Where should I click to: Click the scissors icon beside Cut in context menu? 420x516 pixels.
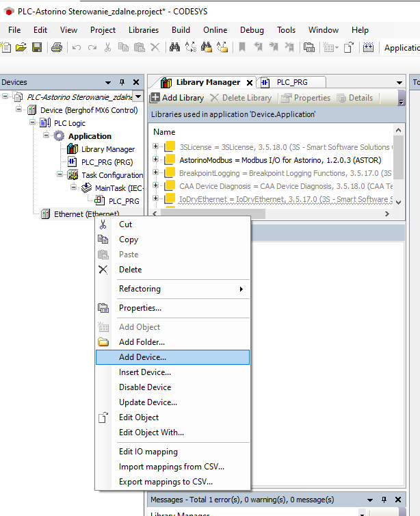tap(103, 224)
